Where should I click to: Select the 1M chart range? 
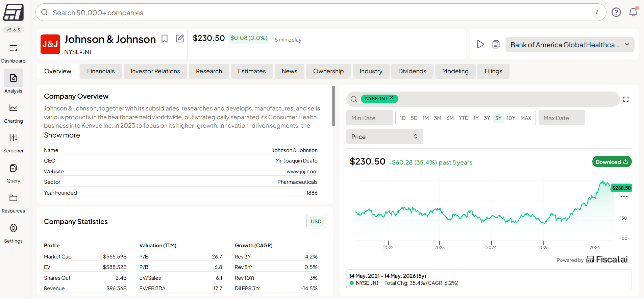(426, 118)
